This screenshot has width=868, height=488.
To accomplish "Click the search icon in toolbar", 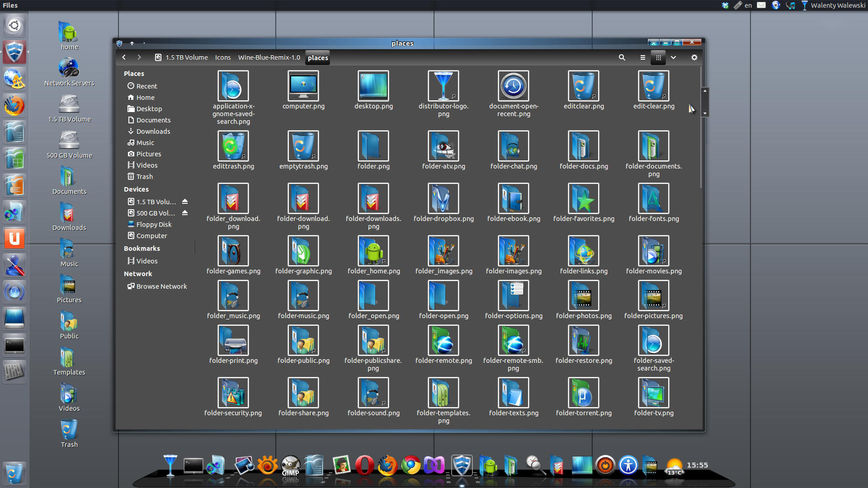I will (x=622, y=57).
